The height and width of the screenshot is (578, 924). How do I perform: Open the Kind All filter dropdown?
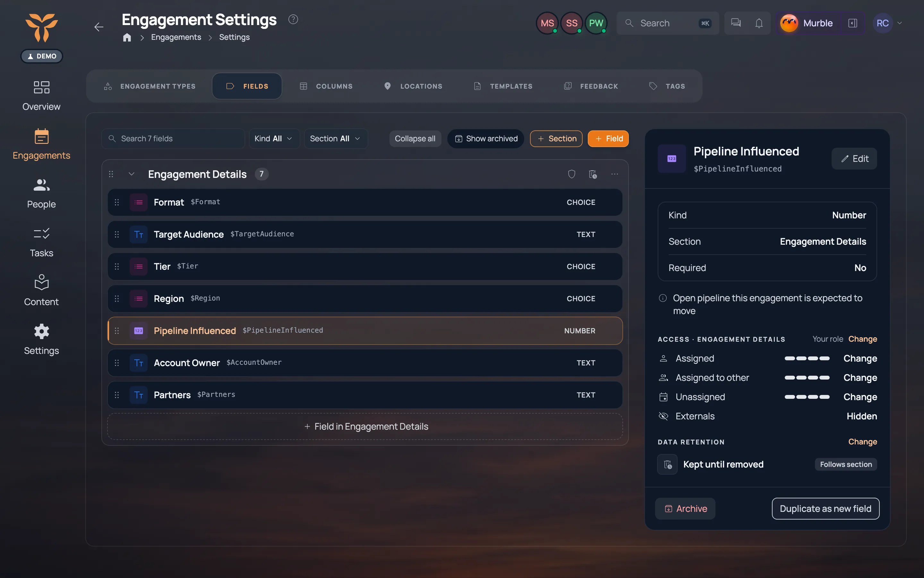[274, 138]
